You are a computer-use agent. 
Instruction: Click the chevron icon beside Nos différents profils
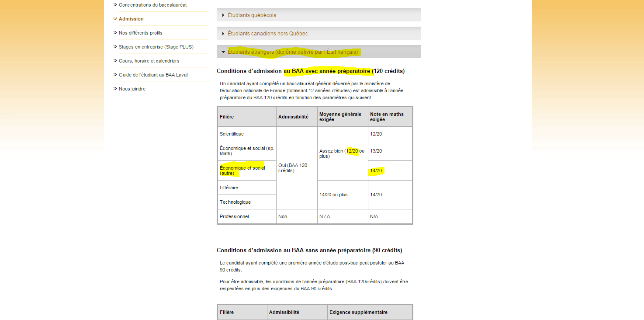(x=114, y=33)
